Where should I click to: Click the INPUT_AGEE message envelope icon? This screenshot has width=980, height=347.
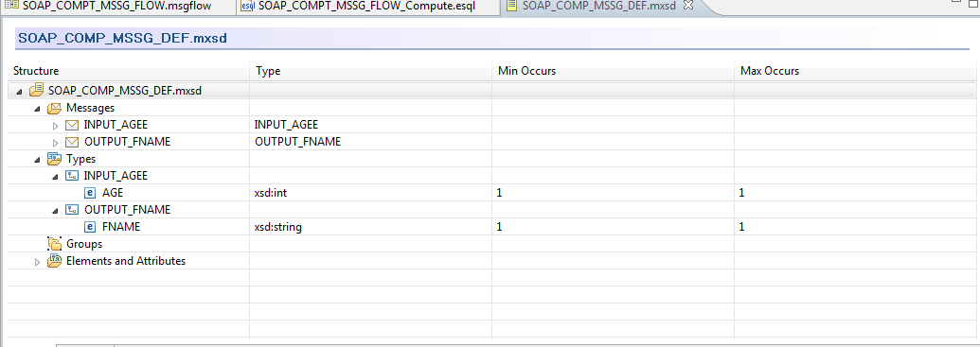pos(72,125)
